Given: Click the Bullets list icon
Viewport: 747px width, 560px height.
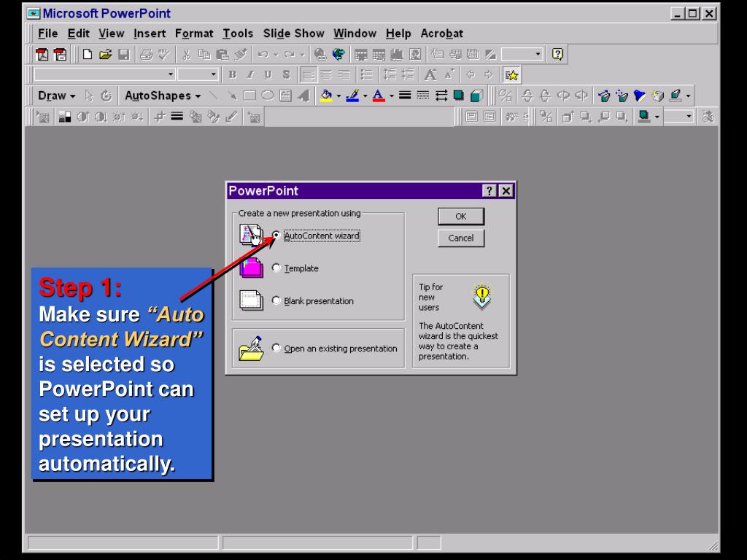Looking at the screenshot, I should [x=366, y=75].
